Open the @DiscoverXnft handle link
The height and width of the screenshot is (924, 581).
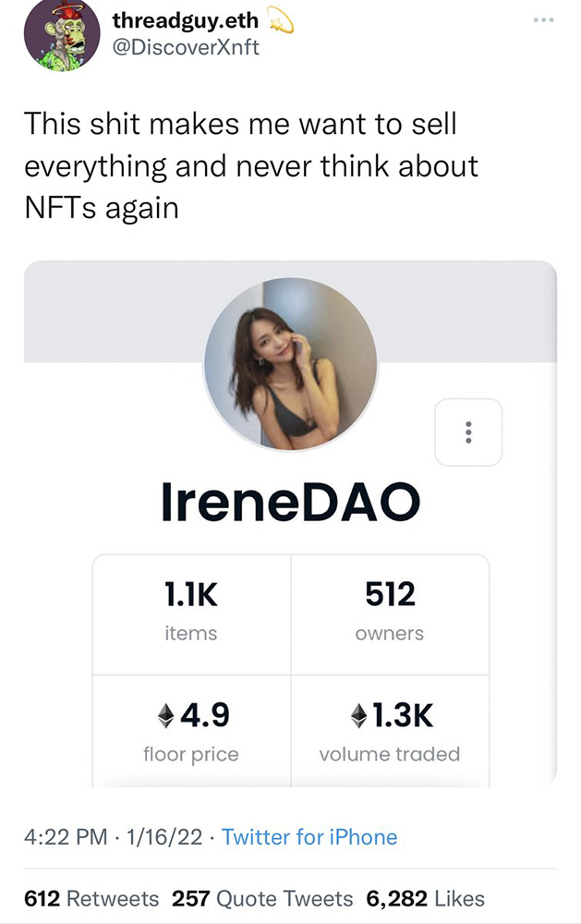pos(185,47)
